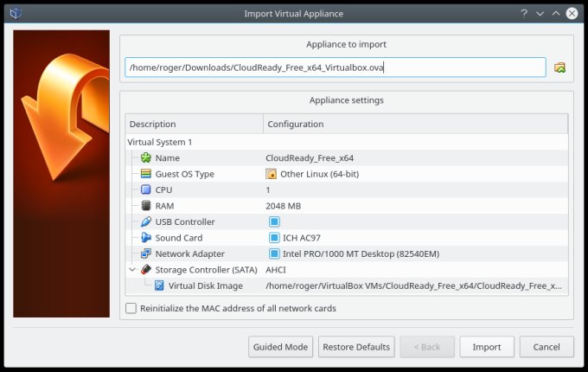Open the help question mark in title bar
The width and height of the screenshot is (588, 372).
coord(524,14)
